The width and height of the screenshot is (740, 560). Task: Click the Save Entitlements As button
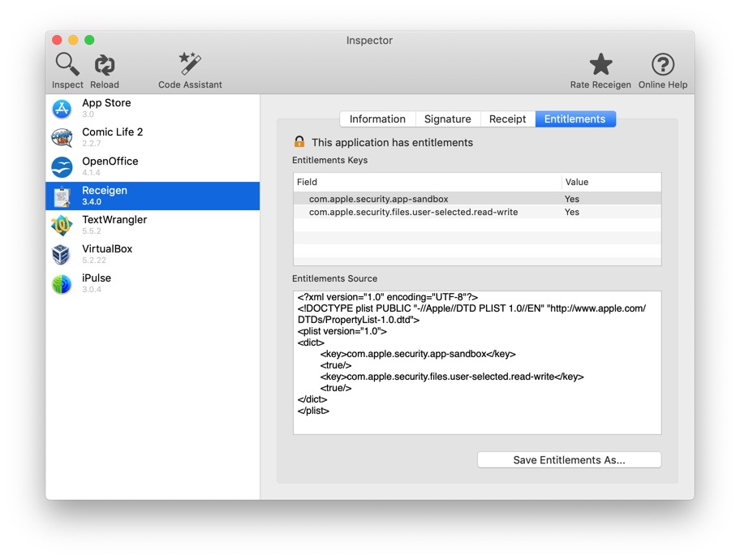tap(569, 460)
